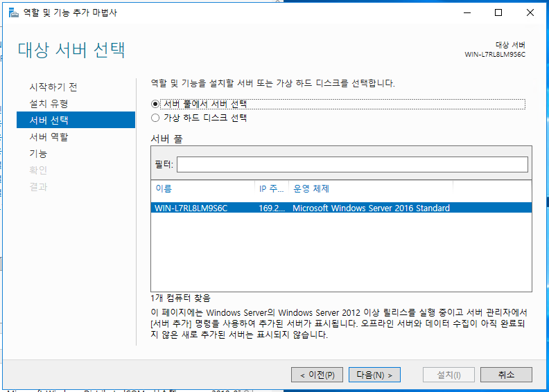
Task: Open the '서버 선택' step
Action: click(x=76, y=120)
